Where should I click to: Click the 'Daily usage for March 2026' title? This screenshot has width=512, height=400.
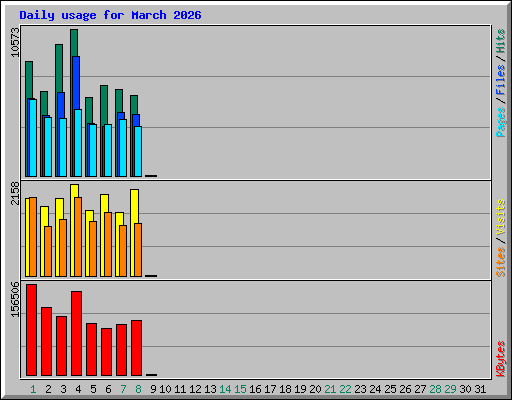[x=110, y=15]
